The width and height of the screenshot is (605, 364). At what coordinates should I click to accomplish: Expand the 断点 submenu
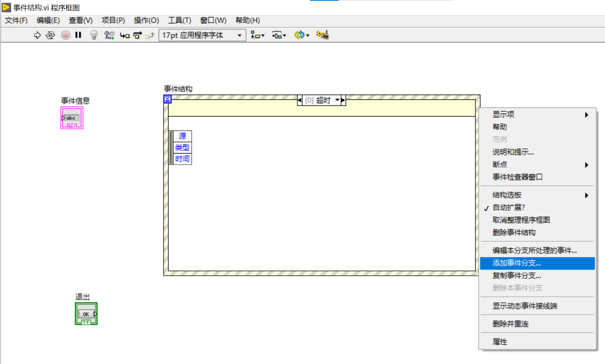[x=537, y=165]
